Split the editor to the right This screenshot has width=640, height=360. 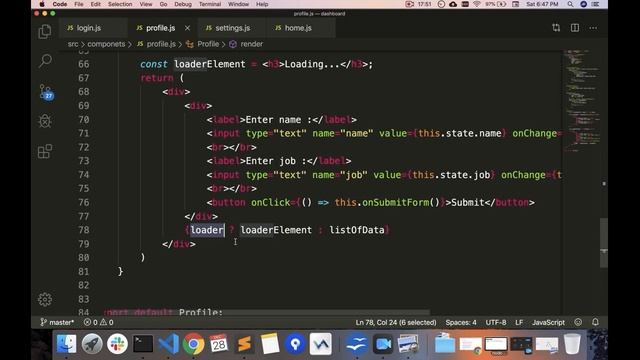point(575,28)
